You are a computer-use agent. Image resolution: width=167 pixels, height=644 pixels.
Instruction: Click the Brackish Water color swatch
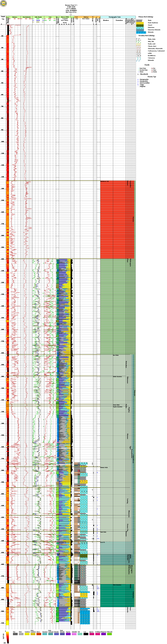[138, 70]
